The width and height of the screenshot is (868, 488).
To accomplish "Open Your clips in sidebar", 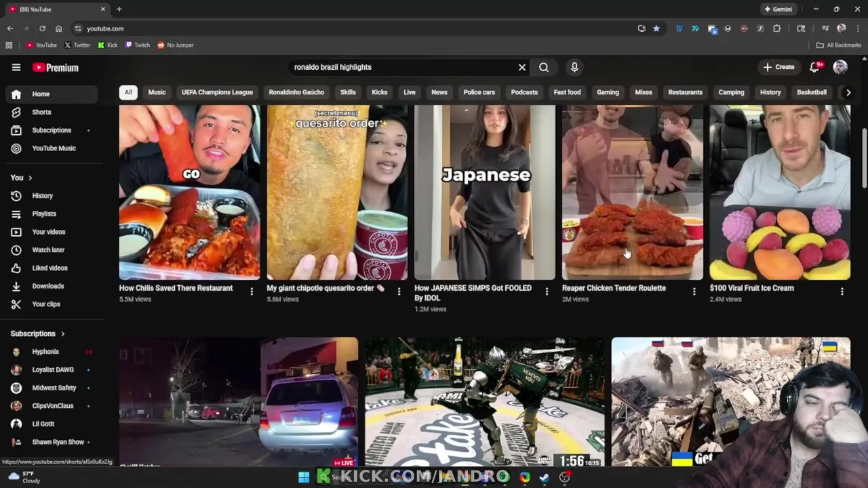I will (x=52, y=304).
